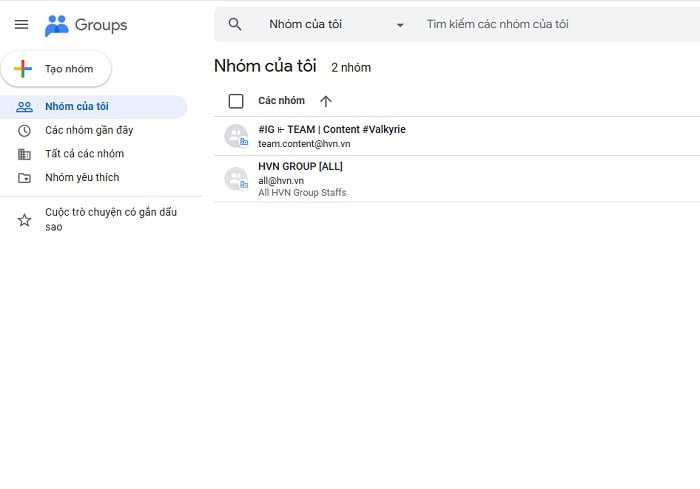Open #IG TEAM | Content #Valkyrie group

point(331,129)
